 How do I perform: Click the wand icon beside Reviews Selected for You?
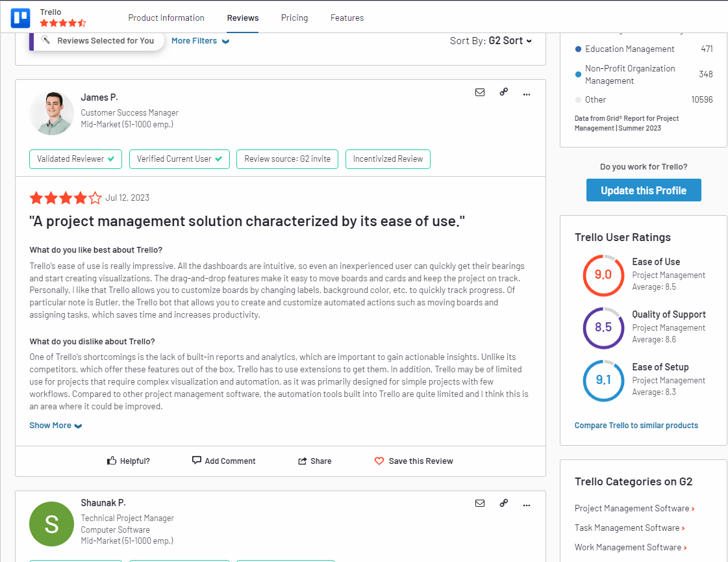(45, 40)
